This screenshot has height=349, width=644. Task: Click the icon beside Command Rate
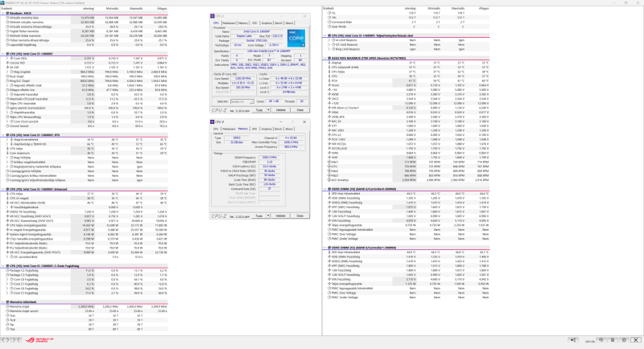click(x=329, y=23)
